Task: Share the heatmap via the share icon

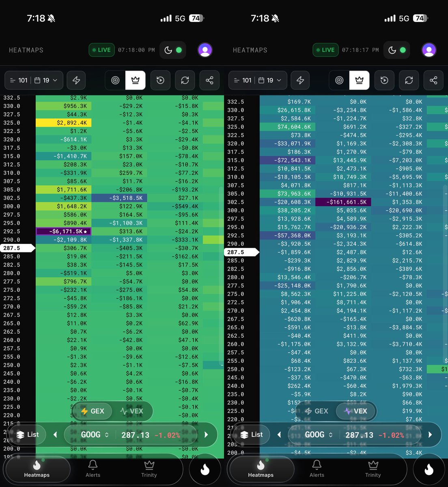Action: 209,80
